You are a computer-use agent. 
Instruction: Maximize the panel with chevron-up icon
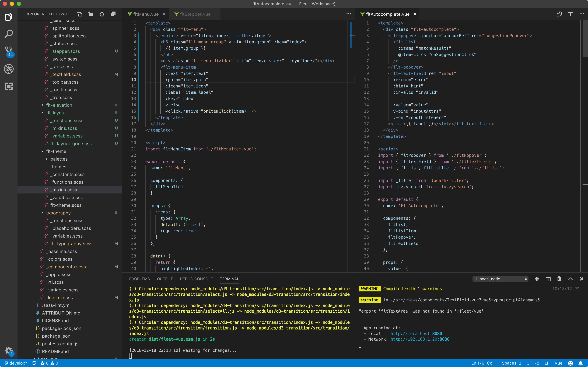570,279
